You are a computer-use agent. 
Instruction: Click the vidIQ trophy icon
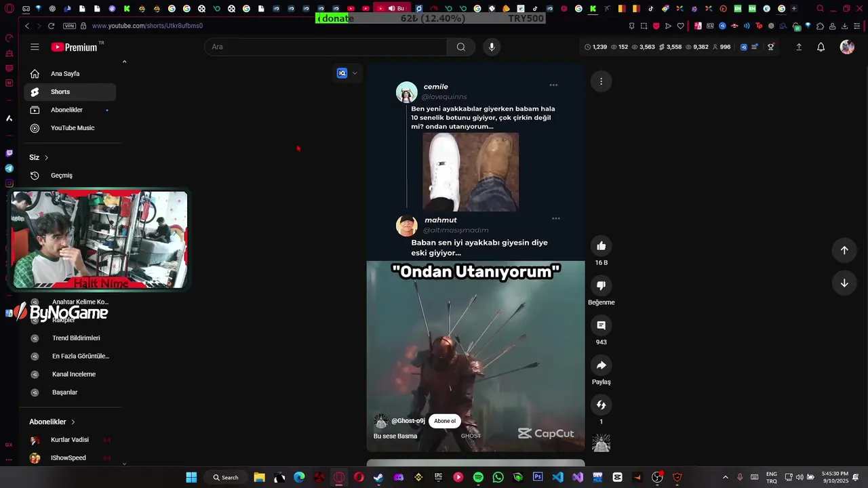tap(771, 47)
